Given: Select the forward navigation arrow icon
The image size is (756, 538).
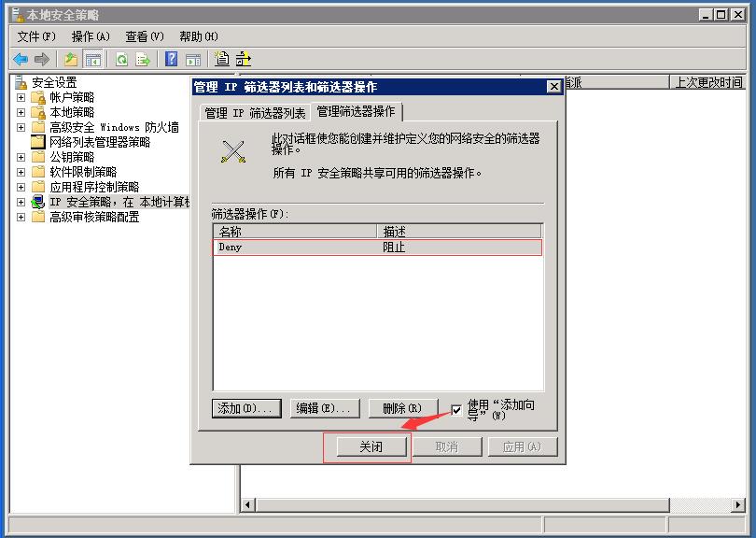Looking at the screenshot, I should tap(41, 59).
